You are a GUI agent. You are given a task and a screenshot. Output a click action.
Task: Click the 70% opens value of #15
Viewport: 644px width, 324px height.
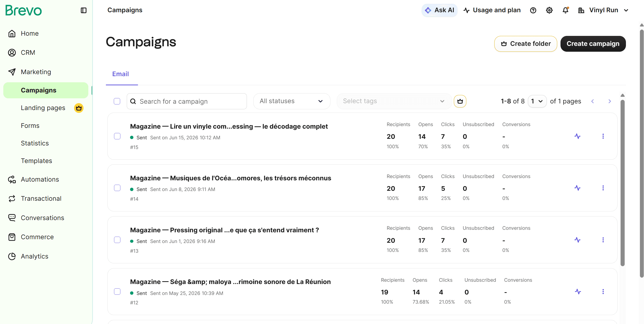(x=423, y=146)
